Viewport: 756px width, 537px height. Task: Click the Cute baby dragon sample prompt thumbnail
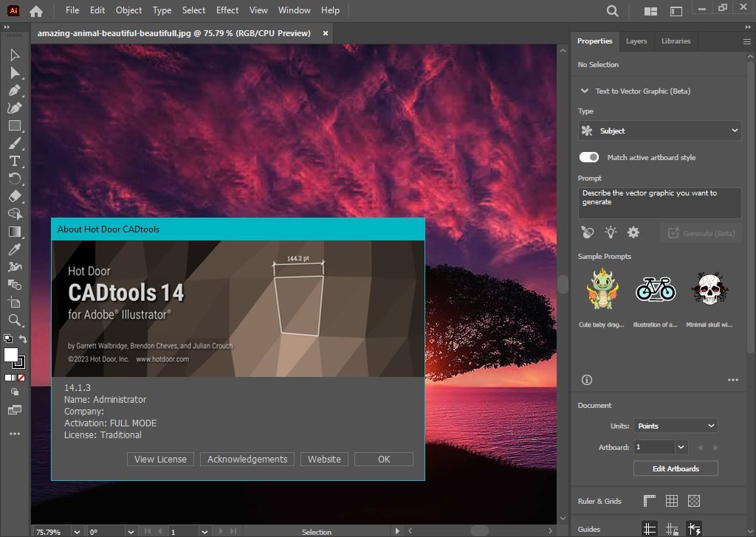(x=601, y=288)
